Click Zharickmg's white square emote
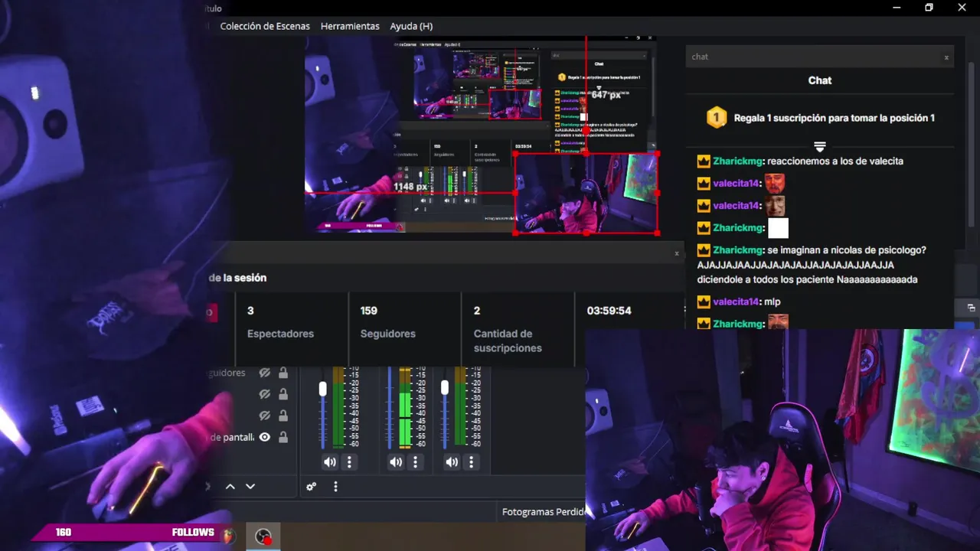This screenshot has width=980, height=551. [x=778, y=228]
